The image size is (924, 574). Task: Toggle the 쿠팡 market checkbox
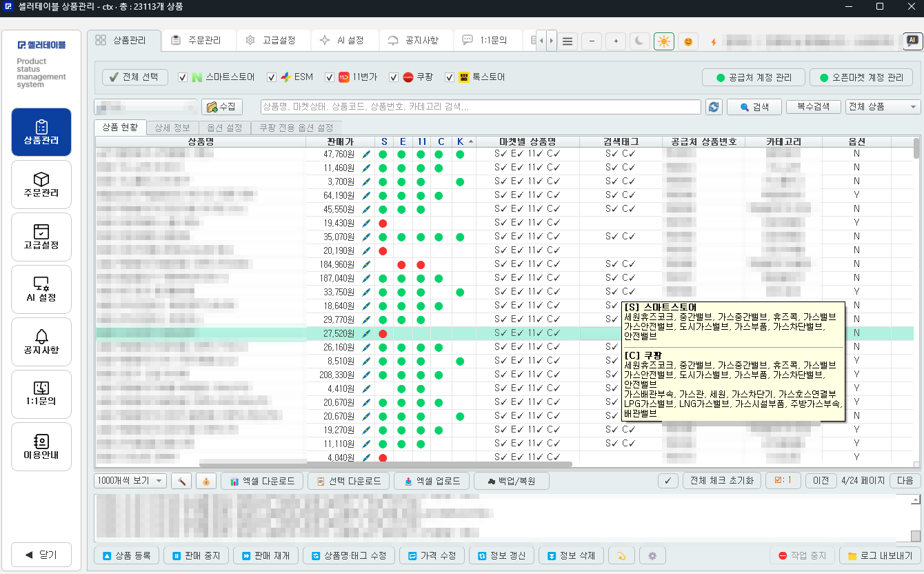[394, 77]
